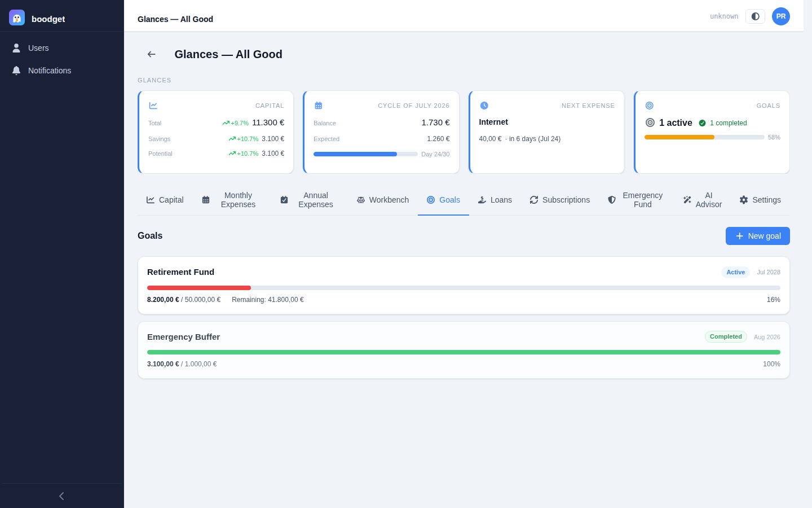Open the Settings tab
The width and height of the screenshot is (812, 508).
760,200
